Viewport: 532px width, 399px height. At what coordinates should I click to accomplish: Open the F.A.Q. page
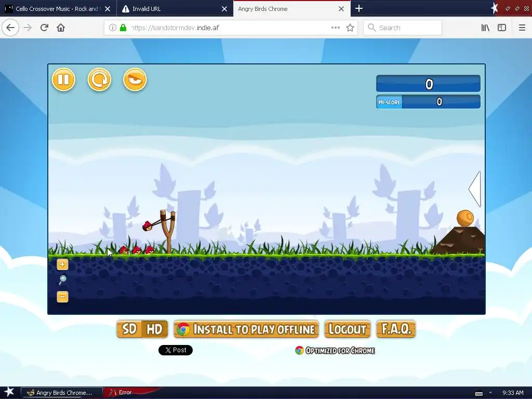pyautogui.click(x=396, y=329)
